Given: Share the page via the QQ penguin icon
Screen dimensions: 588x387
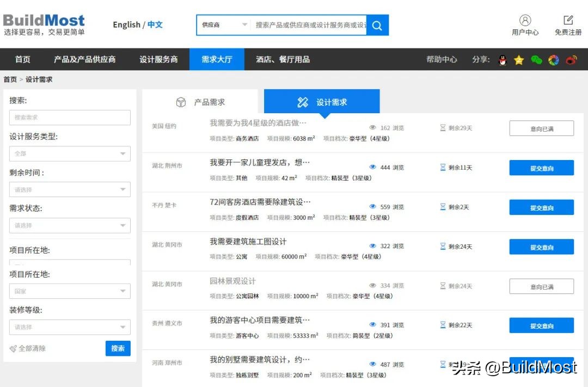Looking at the screenshot, I should [501, 60].
